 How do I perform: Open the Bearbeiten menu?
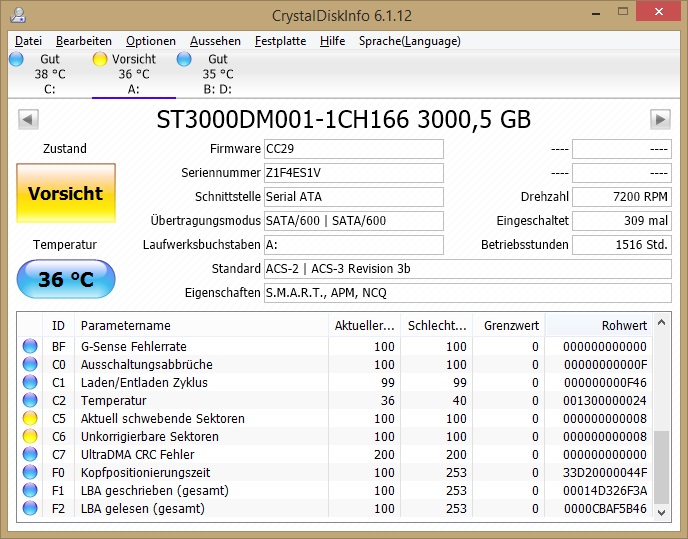pos(84,41)
